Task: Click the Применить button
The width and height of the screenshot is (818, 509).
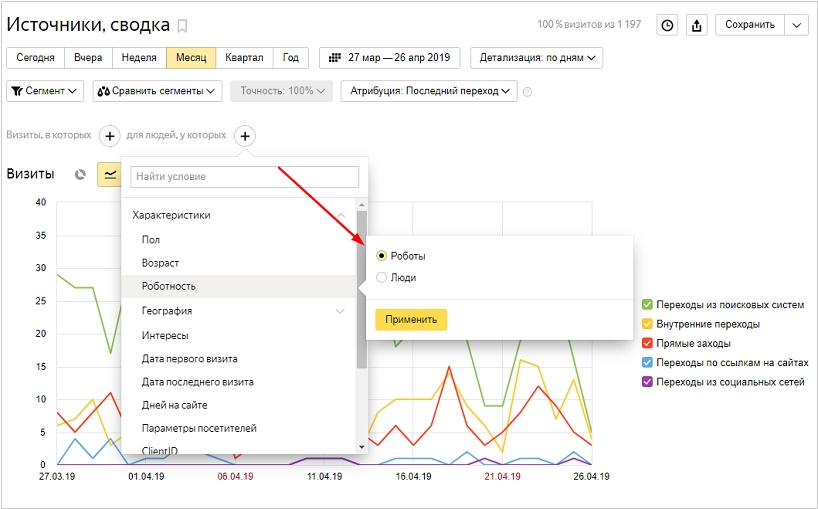Action: 411,319
